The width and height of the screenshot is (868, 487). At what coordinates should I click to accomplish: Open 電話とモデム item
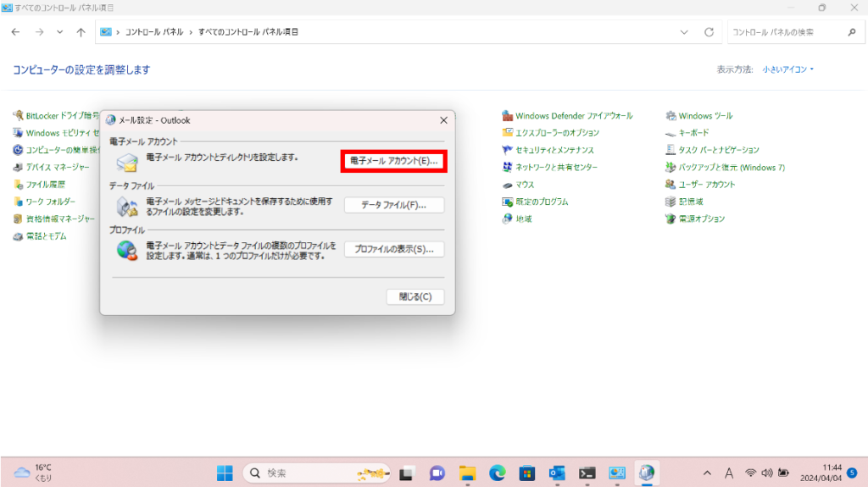[46, 236]
